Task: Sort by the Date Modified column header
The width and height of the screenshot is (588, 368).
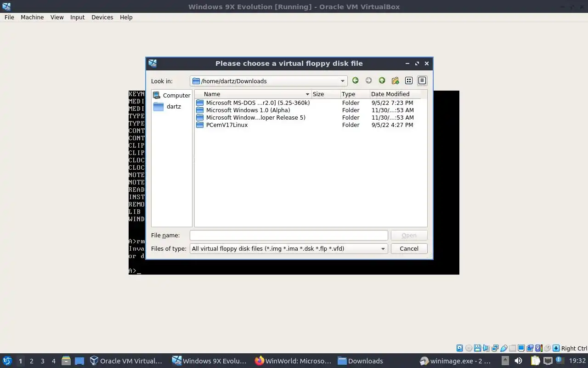Action: coord(396,94)
